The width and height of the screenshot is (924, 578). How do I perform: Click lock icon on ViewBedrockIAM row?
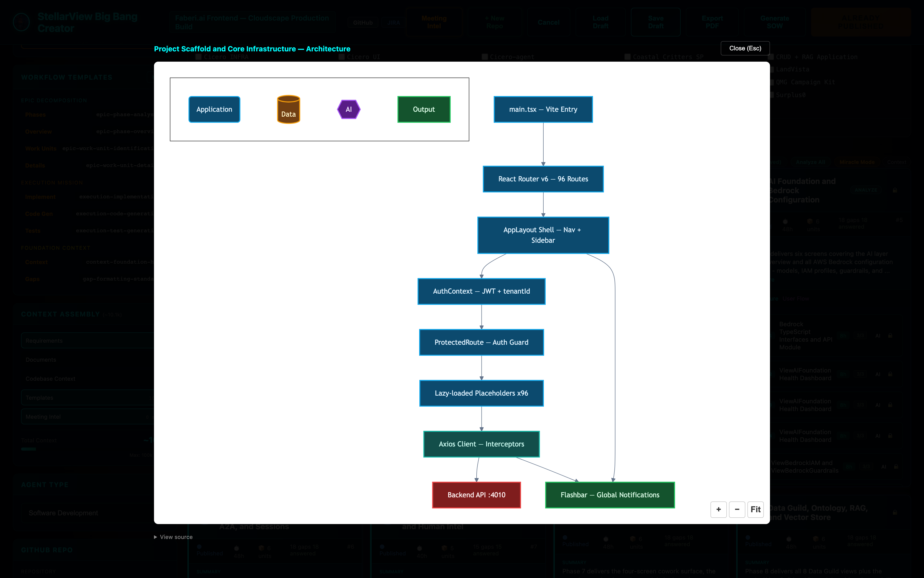click(896, 467)
